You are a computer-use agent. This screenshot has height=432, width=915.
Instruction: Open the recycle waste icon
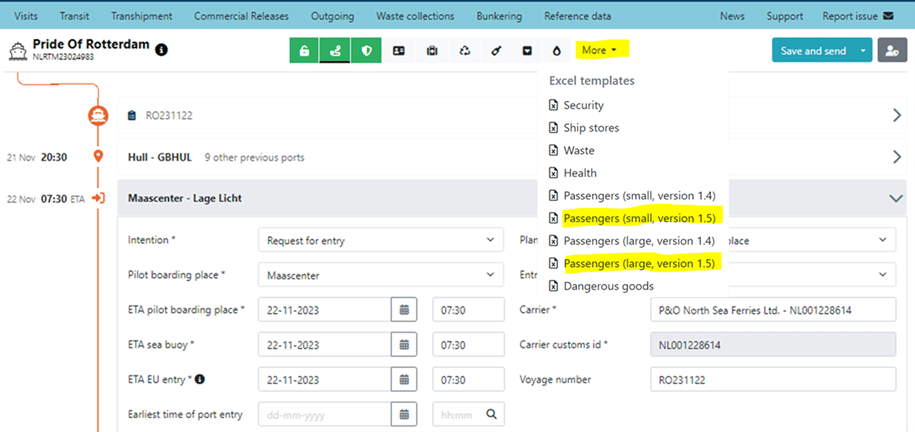[464, 51]
